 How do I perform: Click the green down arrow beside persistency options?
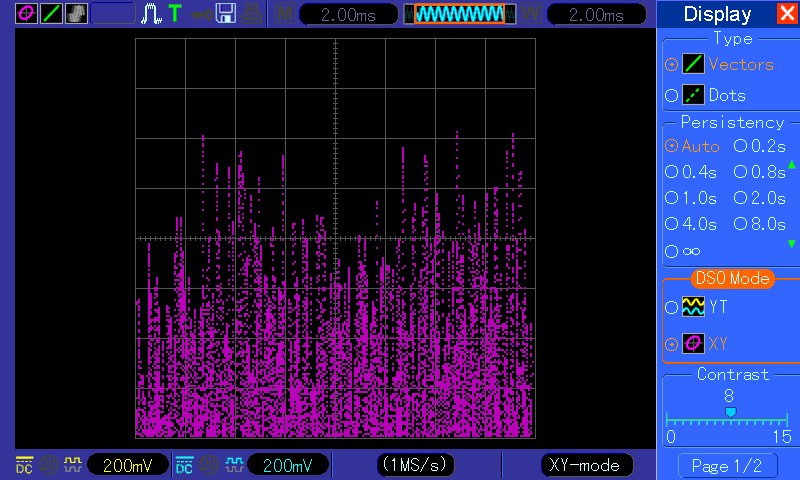[x=792, y=244]
